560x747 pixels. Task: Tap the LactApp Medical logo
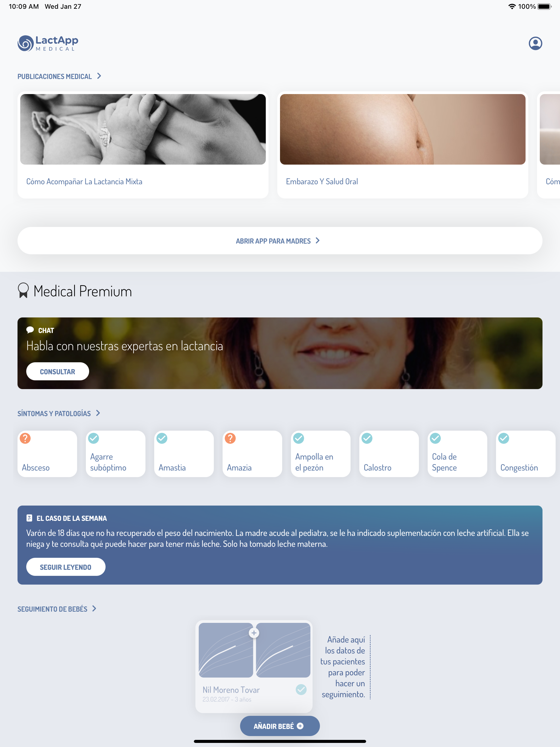pos(48,43)
